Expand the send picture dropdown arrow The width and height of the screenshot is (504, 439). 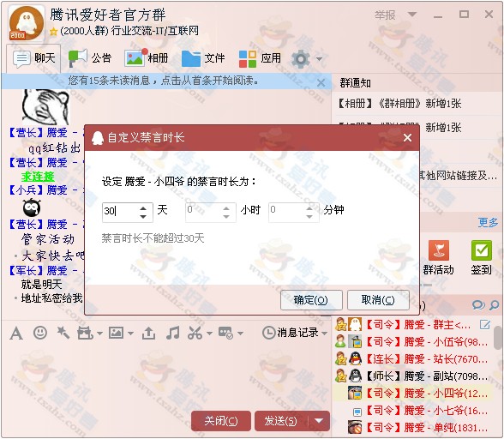(130, 334)
